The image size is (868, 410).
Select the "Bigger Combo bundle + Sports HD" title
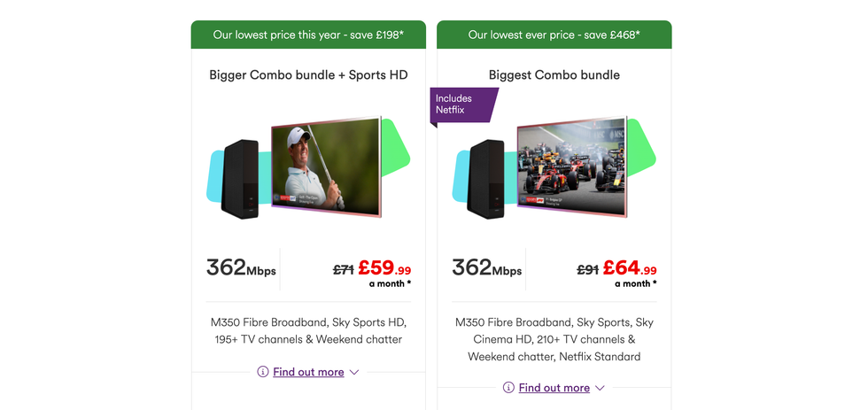click(x=308, y=75)
